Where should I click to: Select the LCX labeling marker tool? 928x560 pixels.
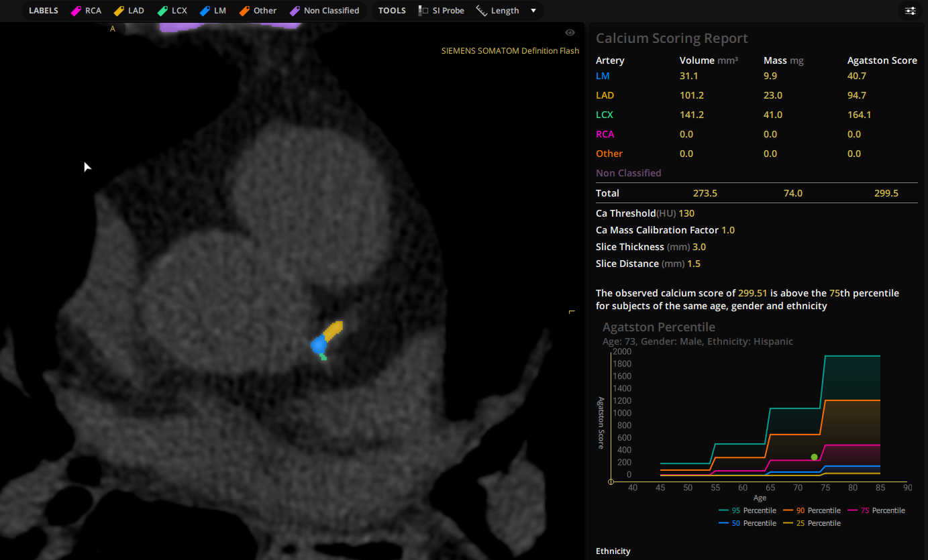tap(172, 10)
